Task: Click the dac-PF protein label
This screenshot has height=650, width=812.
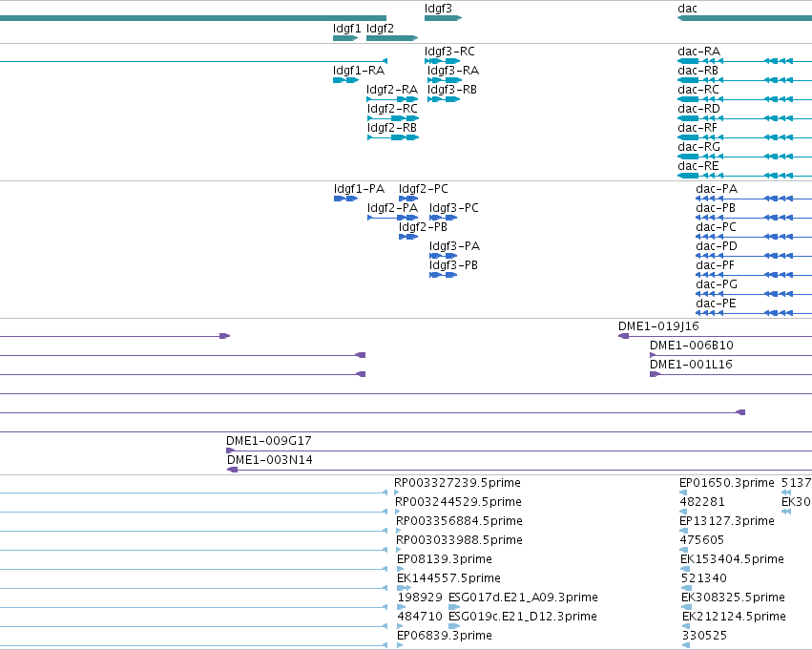Action: click(715, 265)
